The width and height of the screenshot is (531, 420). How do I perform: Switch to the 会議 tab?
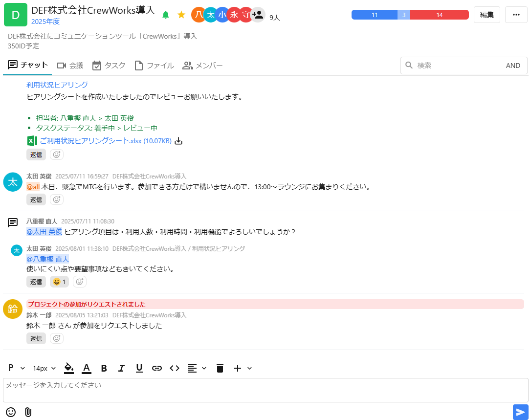point(70,66)
